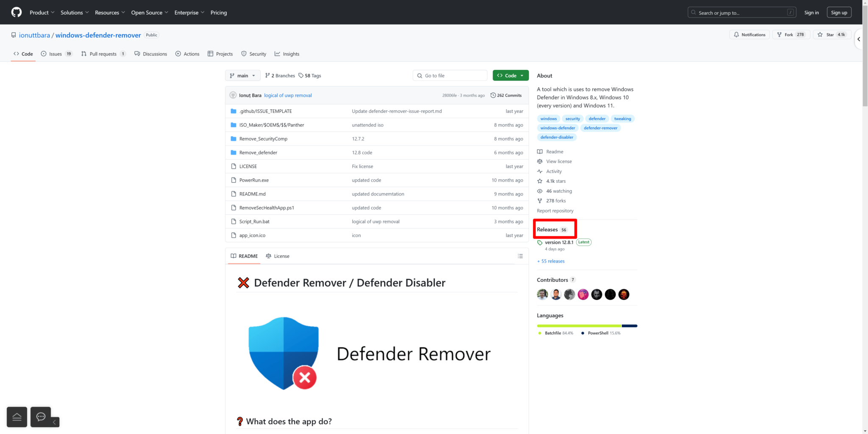
Task: Click the Activity pulse icon
Action: (x=540, y=171)
